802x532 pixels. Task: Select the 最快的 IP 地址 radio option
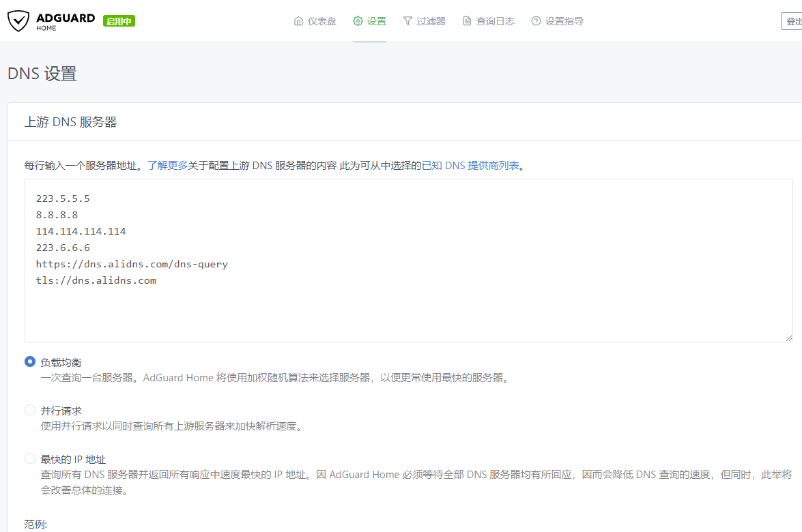pyautogui.click(x=30, y=458)
